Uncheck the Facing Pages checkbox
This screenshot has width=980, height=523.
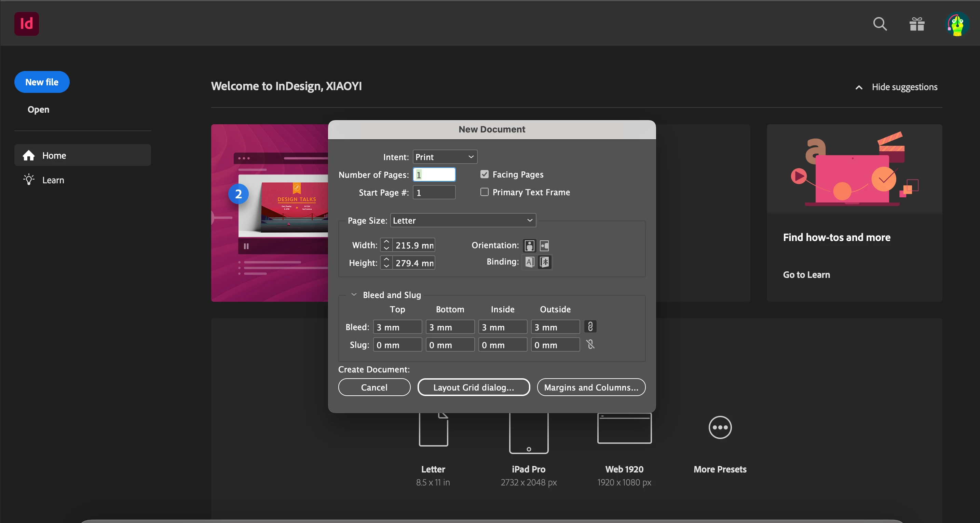point(484,174)
